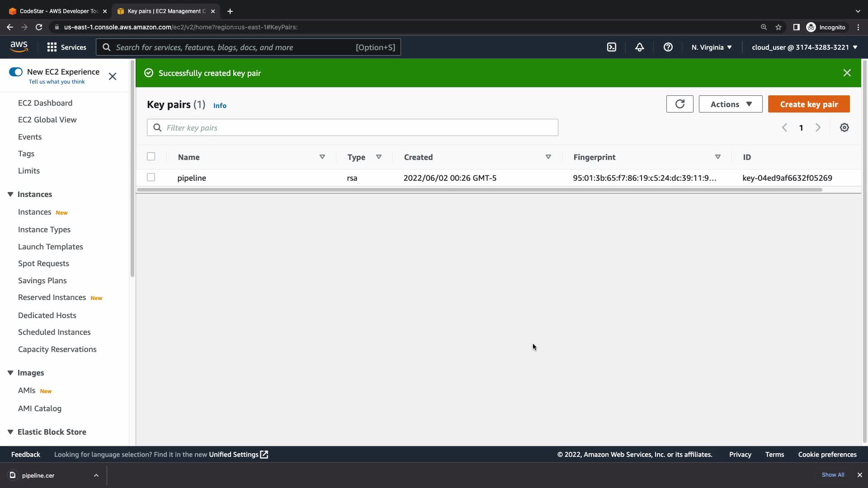Select the pipeline key pair checkbox
The height and width of the screenshot is (488, 868).
pyautogui.click(x=151, y=177)
